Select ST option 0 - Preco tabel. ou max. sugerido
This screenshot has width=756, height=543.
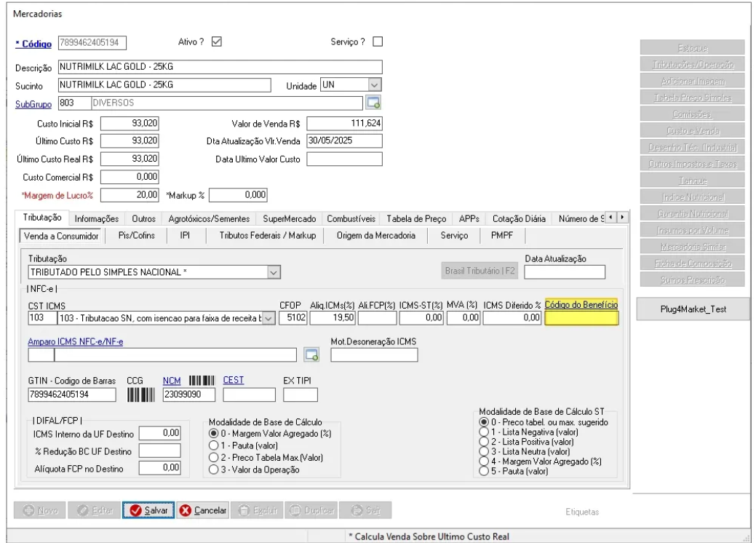[484, 422]
